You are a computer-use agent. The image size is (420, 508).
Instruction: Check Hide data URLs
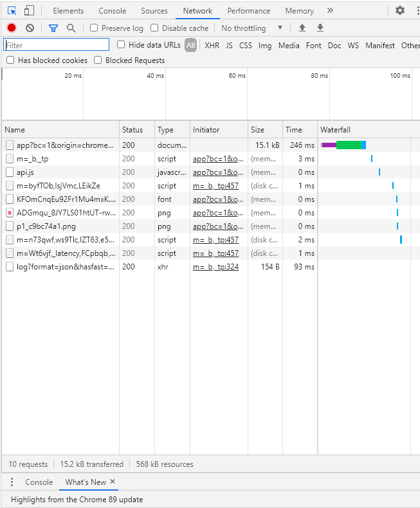121,44
